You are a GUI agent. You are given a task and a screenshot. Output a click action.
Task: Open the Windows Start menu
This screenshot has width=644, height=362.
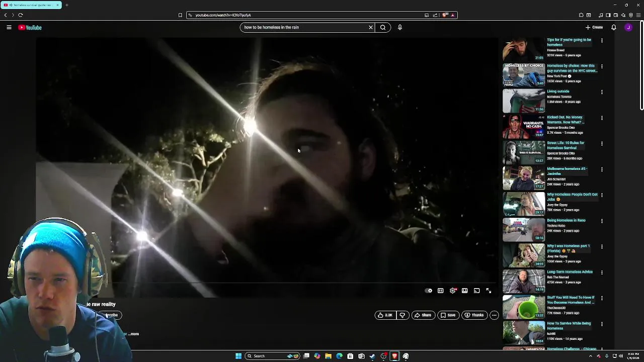pyautogui.click(x=238, y=356)
